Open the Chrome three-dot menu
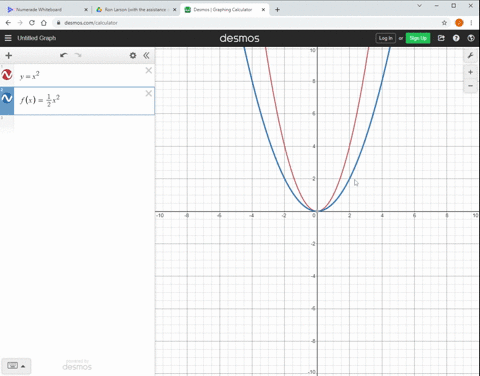The width and height of the screenshot is (480, 376). pos(471,23)
